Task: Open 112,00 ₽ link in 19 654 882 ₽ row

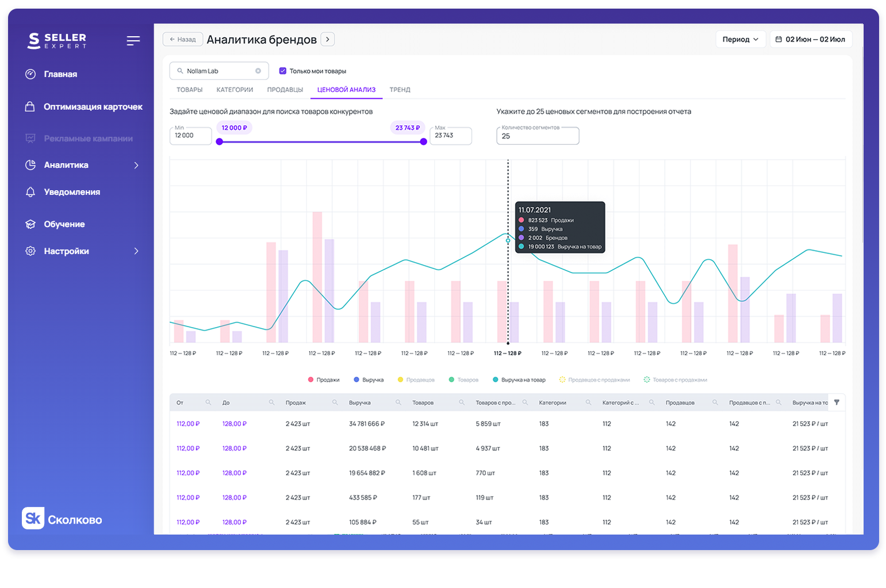Action: coord(188,473)
